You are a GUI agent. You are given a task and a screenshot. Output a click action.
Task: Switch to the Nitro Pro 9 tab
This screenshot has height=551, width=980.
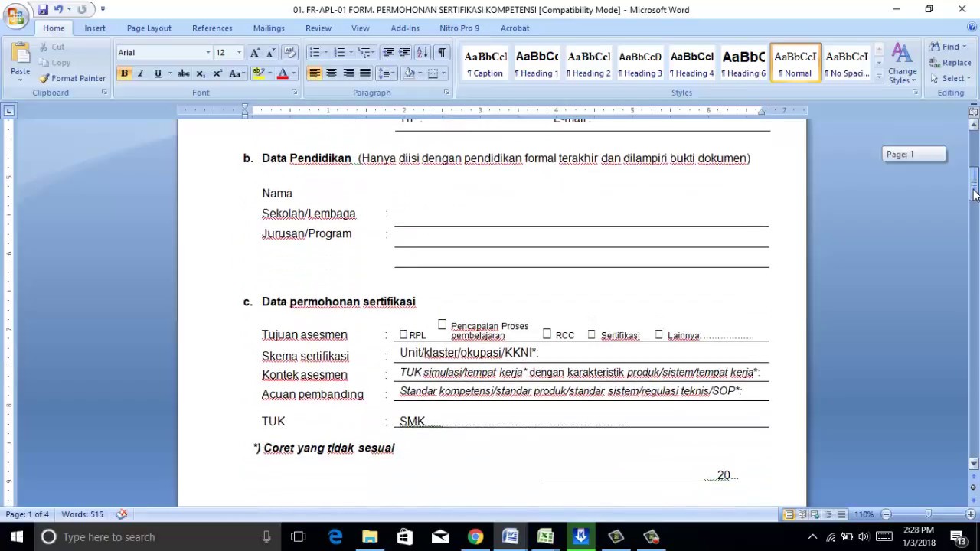(x=459, y=28)
